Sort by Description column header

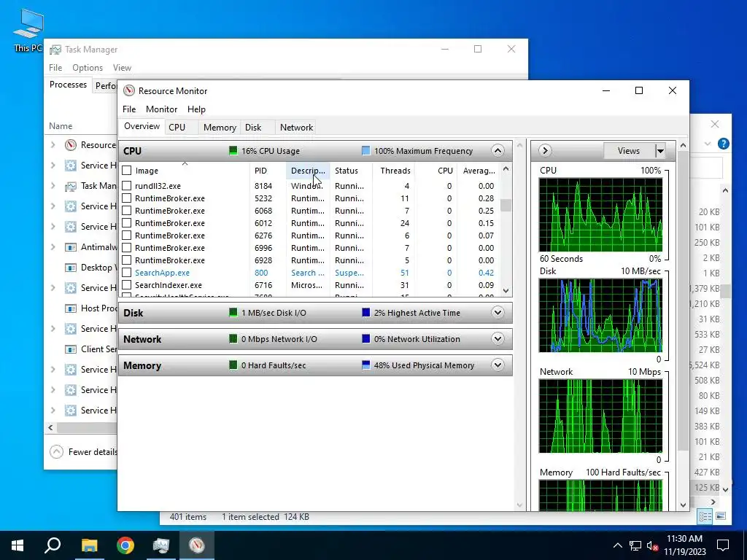click(308, 171)
